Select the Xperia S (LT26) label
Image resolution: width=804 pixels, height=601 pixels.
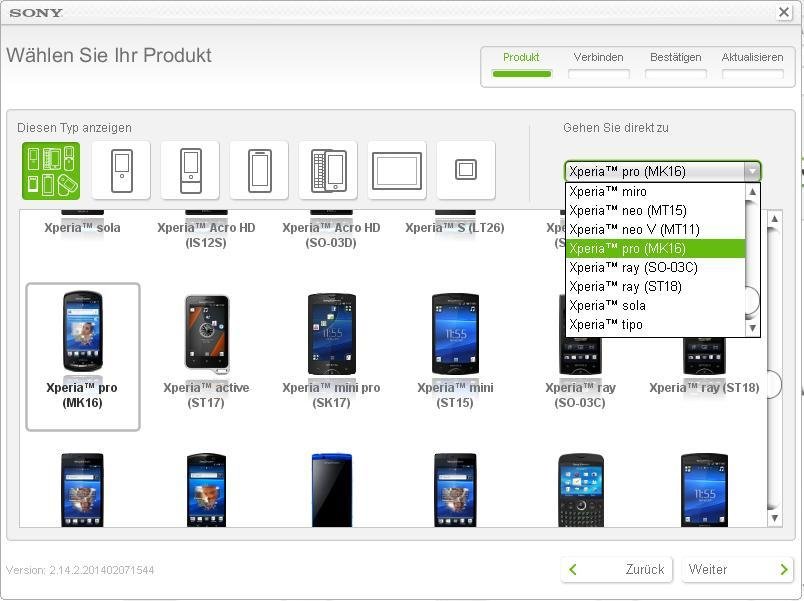[455, 228]
